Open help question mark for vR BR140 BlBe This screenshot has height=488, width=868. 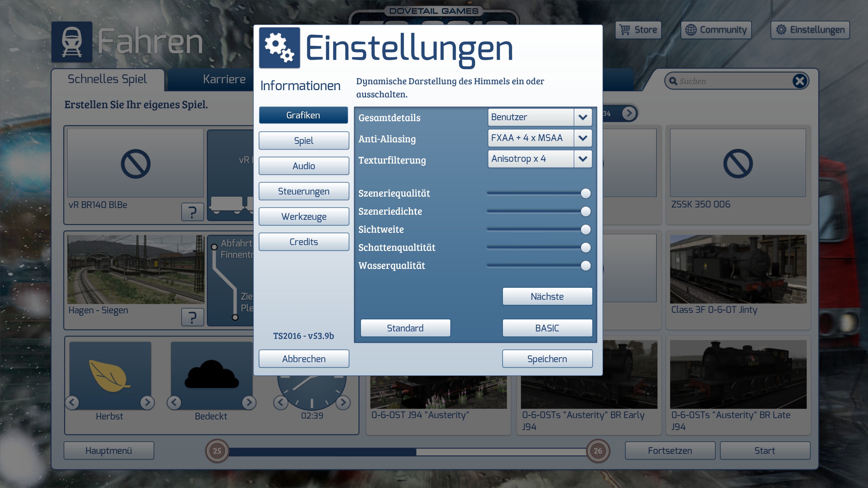pos(192,212)
